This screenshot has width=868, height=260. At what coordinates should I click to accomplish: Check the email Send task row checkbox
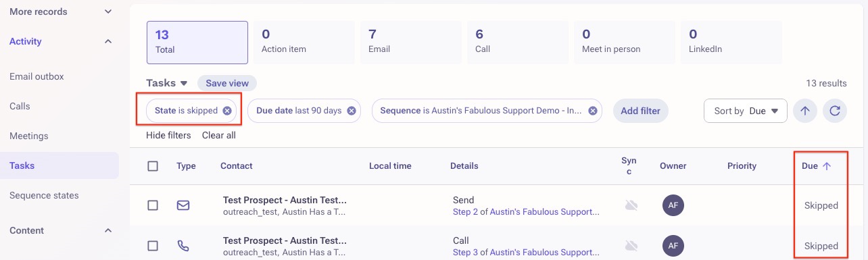tap(153, 205)
